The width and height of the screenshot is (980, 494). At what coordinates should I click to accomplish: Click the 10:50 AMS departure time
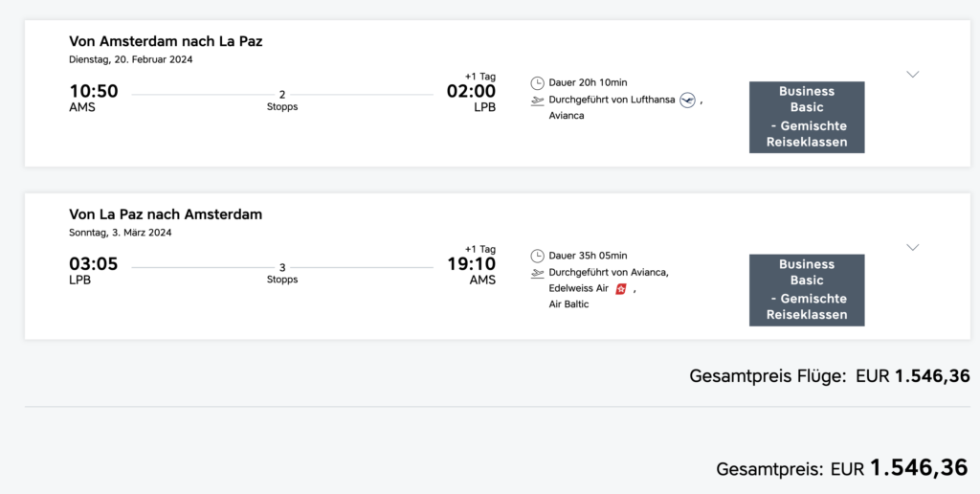[x=93, y=92]
